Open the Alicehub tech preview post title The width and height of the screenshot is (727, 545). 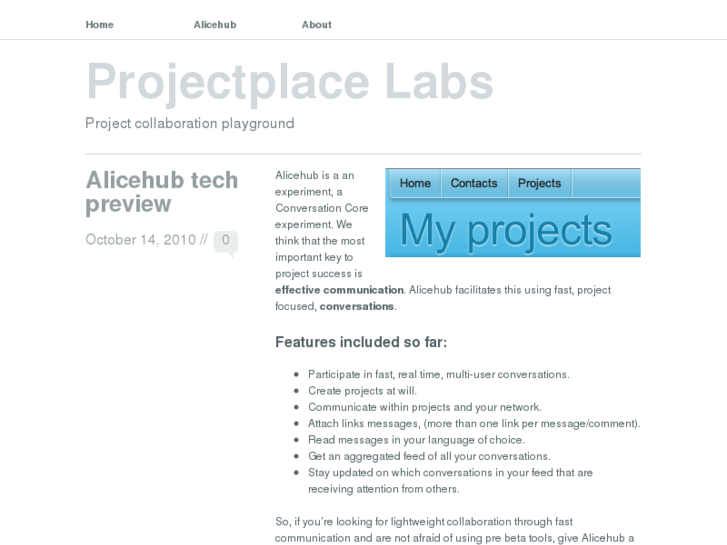pyautogui.click(x=162, y=192)
